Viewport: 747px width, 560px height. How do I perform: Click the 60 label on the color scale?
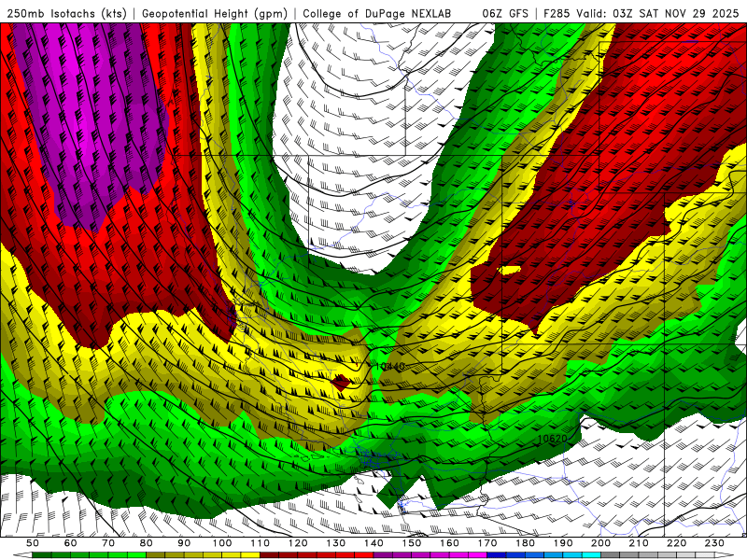(70, 543)
